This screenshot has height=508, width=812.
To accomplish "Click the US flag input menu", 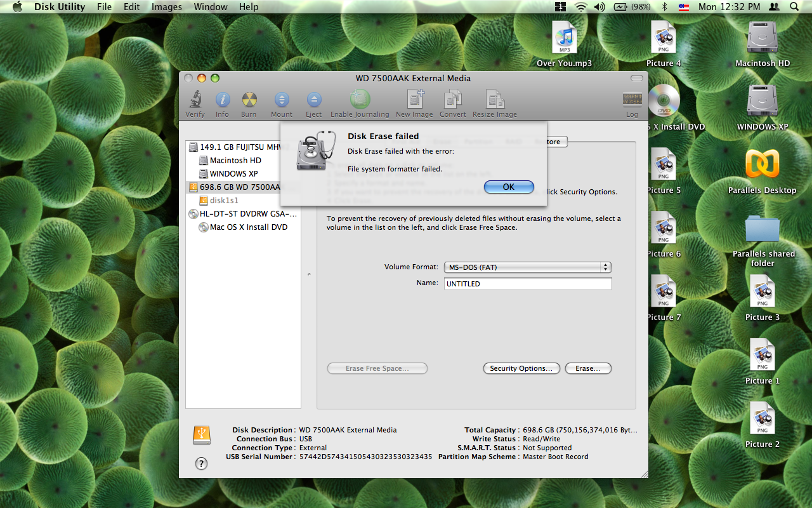I will (683, 7).
